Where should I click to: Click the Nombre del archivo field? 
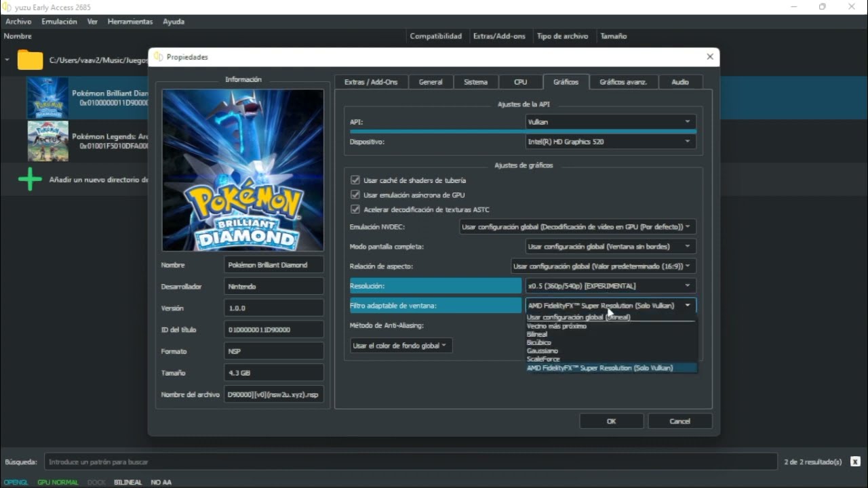click(x=274, y=394)
